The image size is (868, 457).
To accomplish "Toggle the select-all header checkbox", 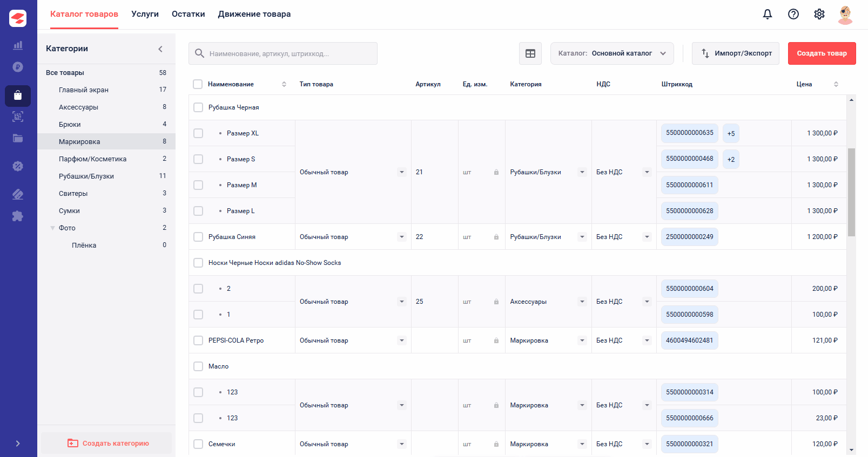I will click(198, 84).
